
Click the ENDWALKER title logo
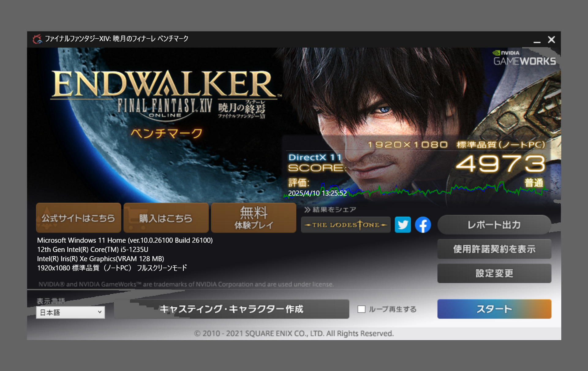click(164, 84)
